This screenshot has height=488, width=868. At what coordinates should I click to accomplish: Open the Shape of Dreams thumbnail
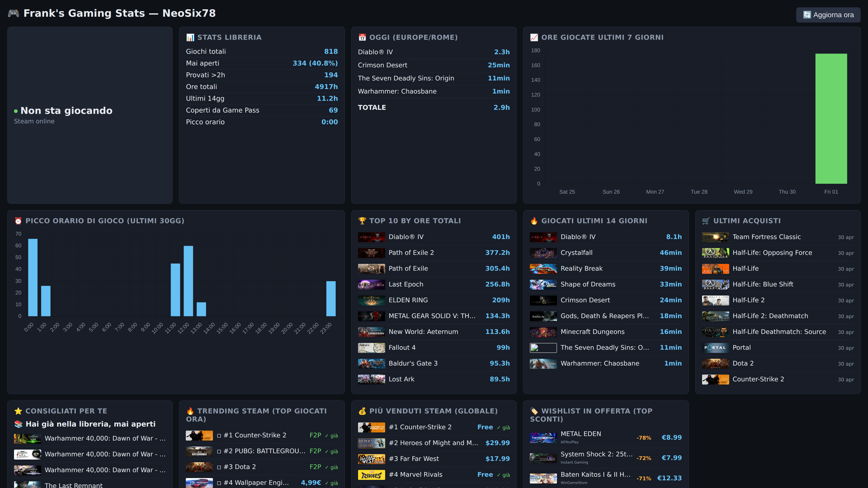point(543,285)
